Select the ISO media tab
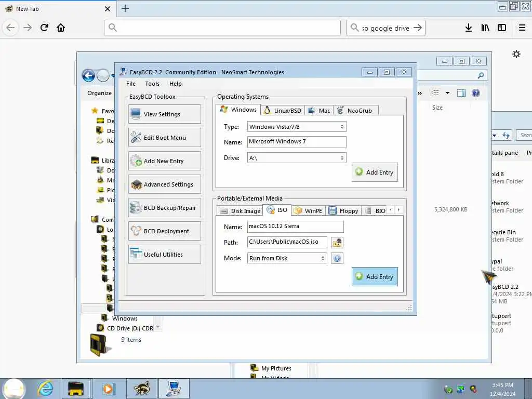Screen dimensions: 532x399 (x=277, y=210)
